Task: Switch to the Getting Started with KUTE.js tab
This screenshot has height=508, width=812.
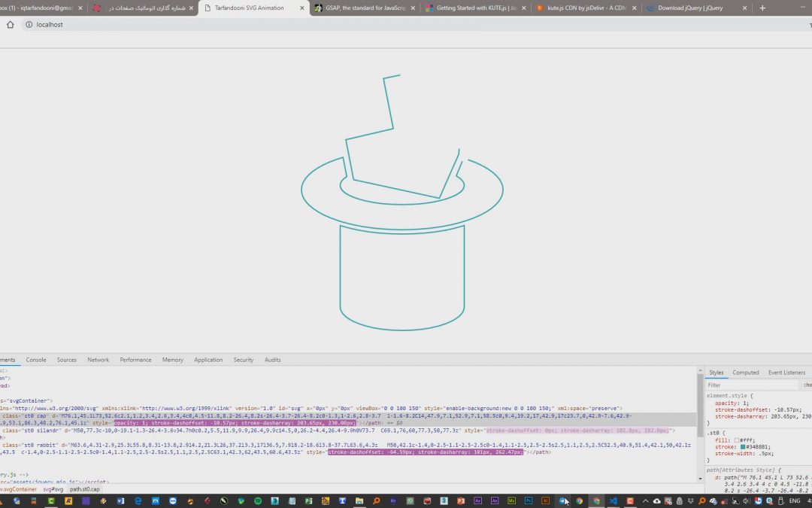Action: pyautogui.click(x=476, y=8)
